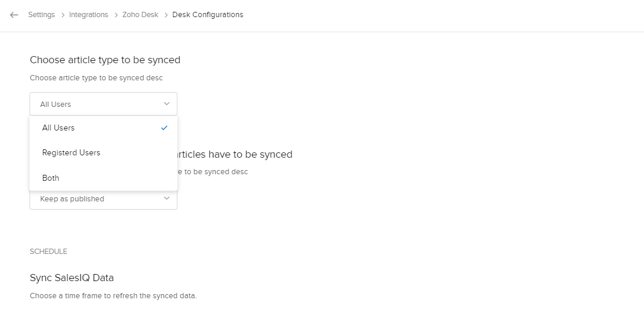
Task: Collapse the All Users article type dropdown
Action: [103, 104]
